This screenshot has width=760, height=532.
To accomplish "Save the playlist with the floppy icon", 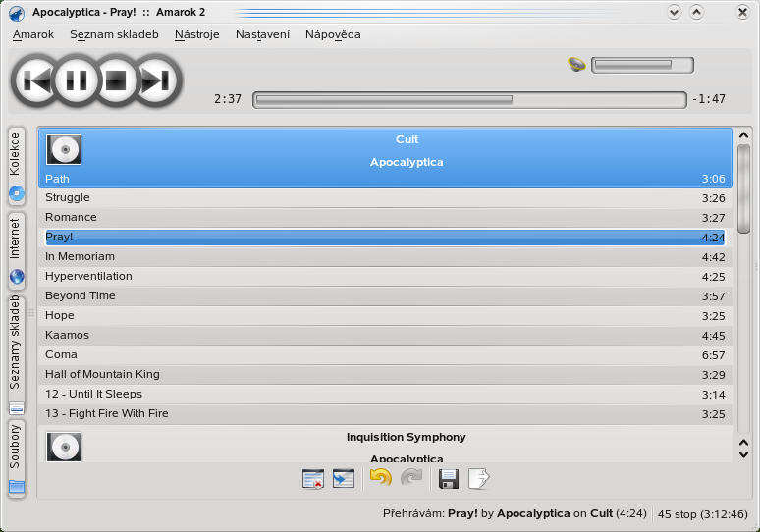I will pos(449,479).
